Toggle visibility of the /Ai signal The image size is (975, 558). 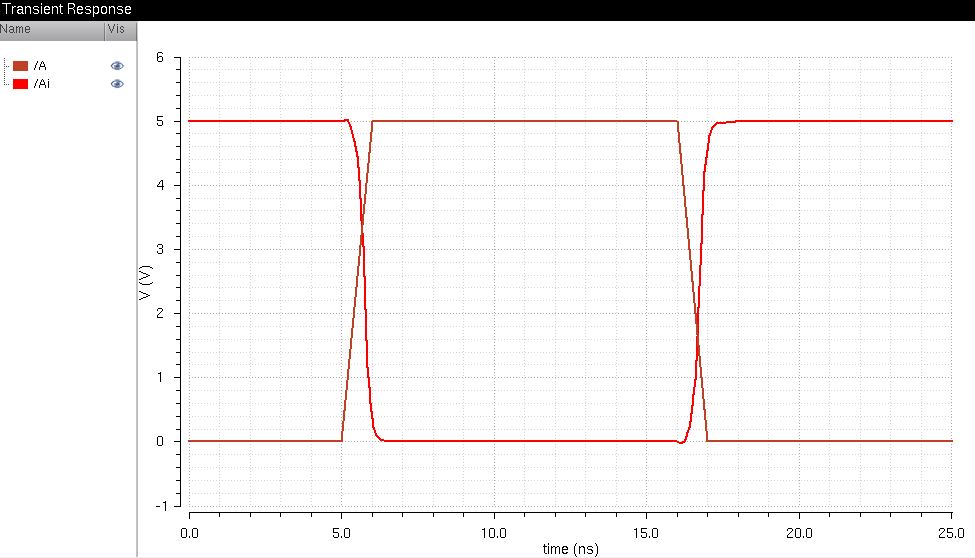(x=117, y=84)
